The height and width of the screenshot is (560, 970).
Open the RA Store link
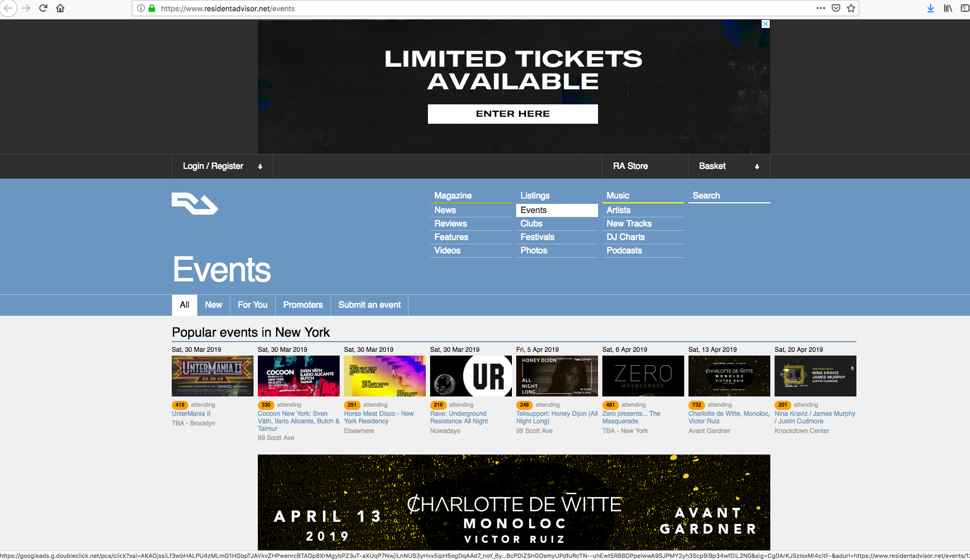[x=630, y=166]
